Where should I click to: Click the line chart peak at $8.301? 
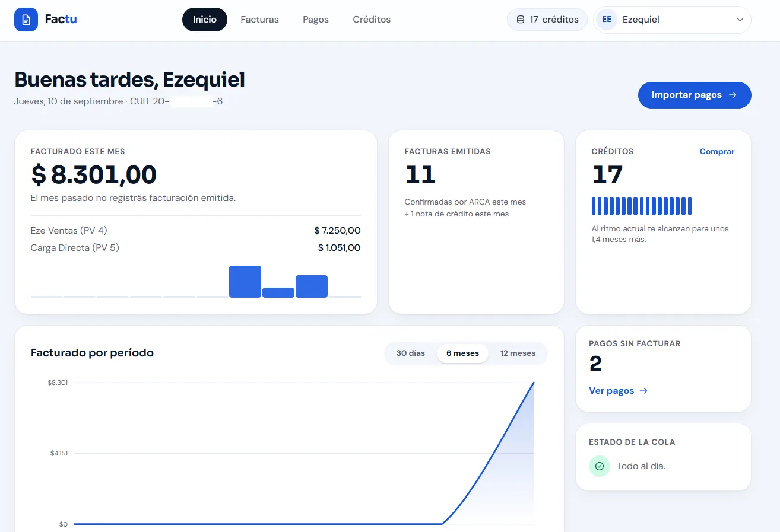click(534, 383)
